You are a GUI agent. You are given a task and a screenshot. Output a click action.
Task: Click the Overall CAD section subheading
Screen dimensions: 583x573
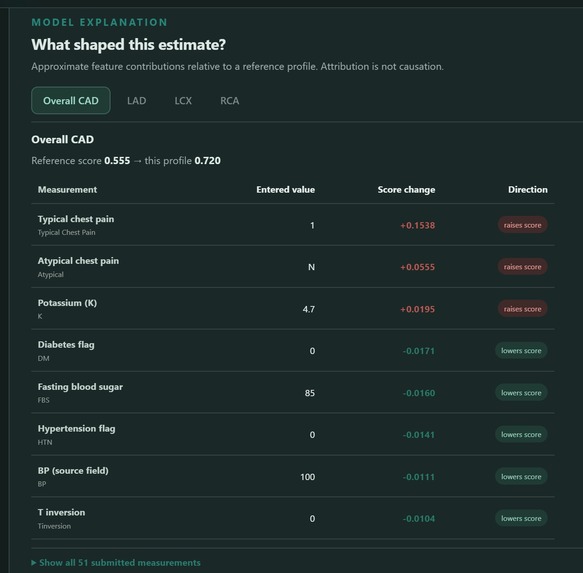tap(62, 139)
